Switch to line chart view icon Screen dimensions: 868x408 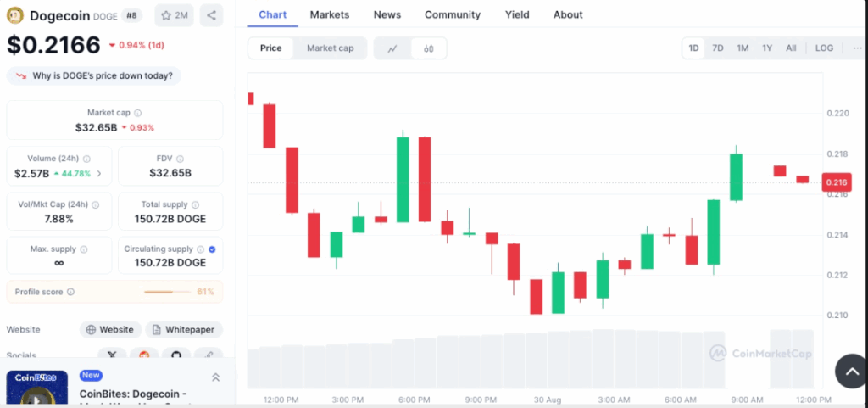tap(392, 48)
